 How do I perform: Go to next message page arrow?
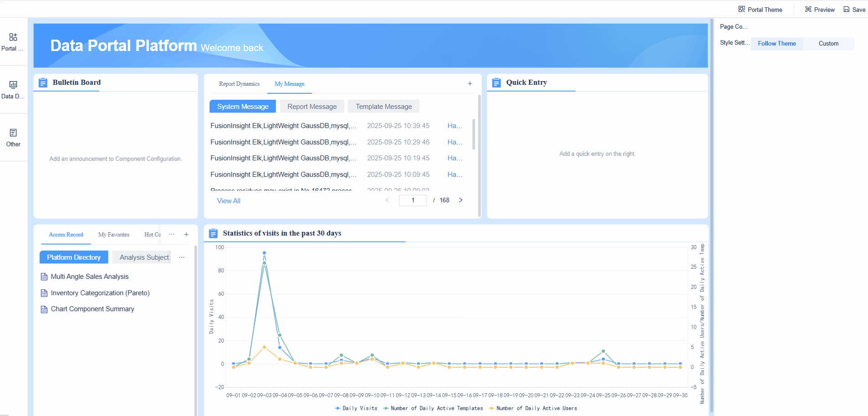pos(461,200)
